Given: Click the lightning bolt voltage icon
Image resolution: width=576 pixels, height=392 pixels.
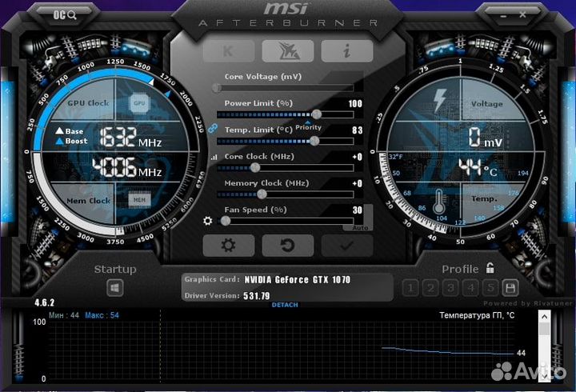Looking at the screenshot, I should (439, 100).
